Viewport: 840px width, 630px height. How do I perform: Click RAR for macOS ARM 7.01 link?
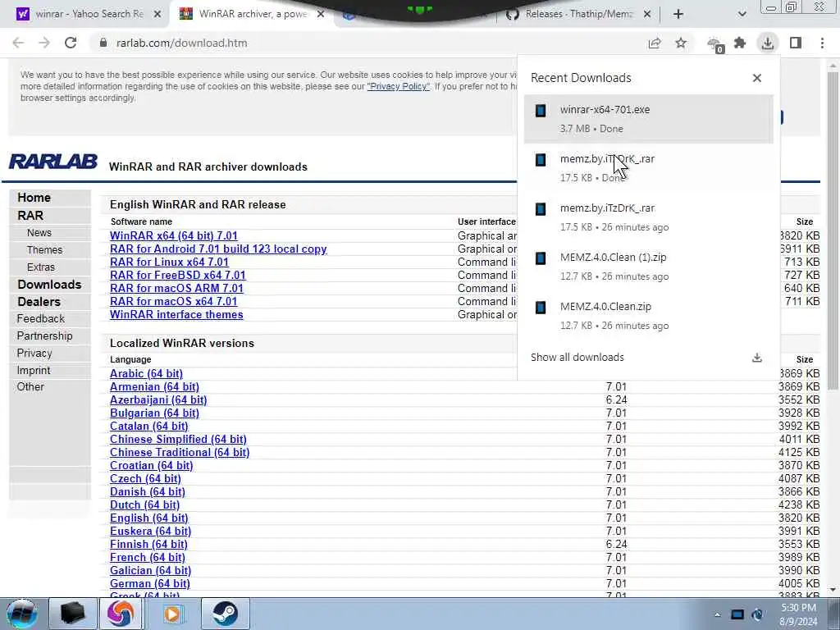pyautogui.click(x=177, y=288)
